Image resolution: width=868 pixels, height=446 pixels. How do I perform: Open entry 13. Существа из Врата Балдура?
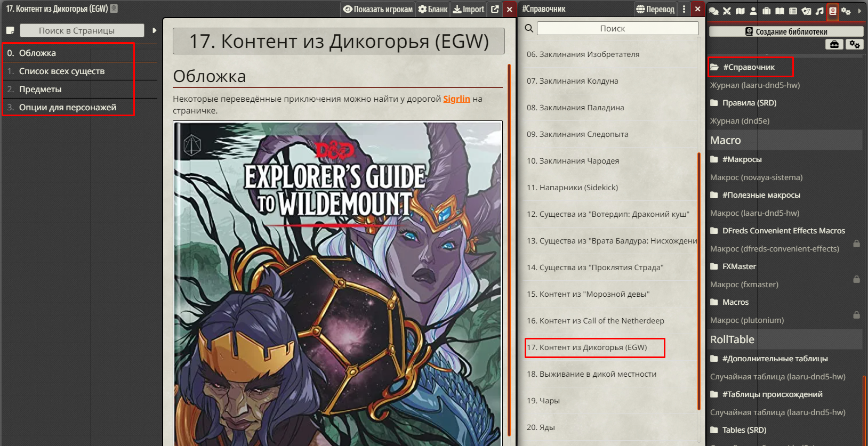pyautogui.click(x=610, y=241)
